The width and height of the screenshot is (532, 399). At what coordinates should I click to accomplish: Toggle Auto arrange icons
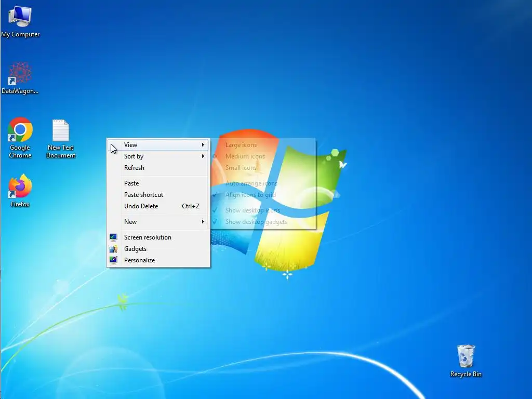tap(263, 183)
